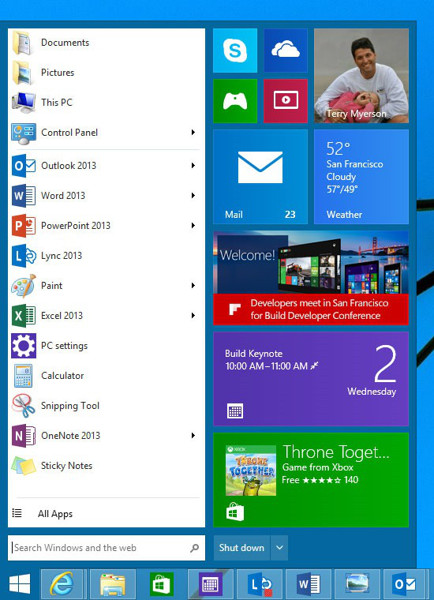Expand the Control Panel submenu arrow

193,132
